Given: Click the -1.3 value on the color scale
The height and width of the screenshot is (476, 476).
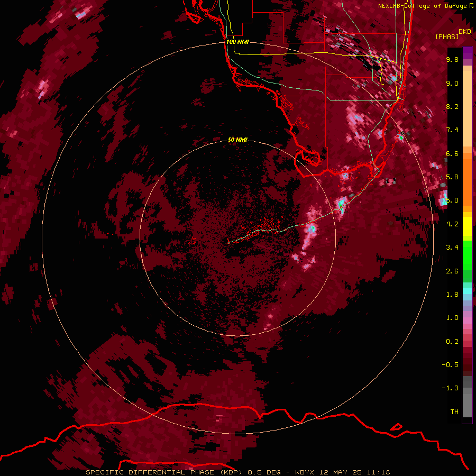Looking at the screenshot, I should click(450, 388).
